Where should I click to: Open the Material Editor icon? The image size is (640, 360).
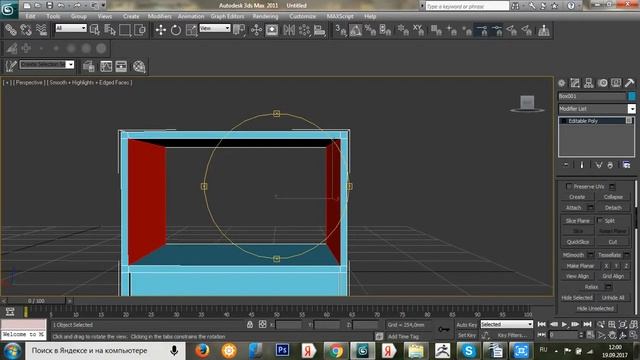[x=139, y=66]
